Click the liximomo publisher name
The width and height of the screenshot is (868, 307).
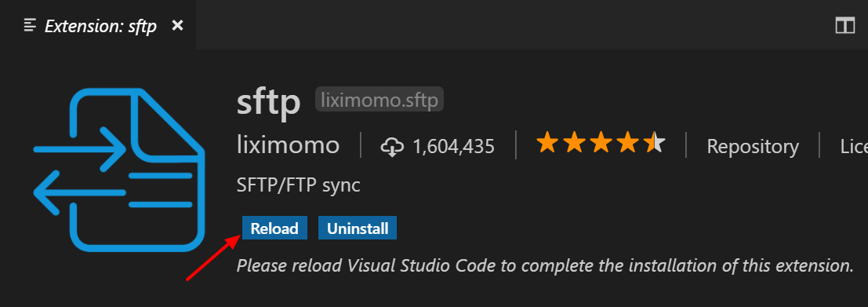(288, 146)
